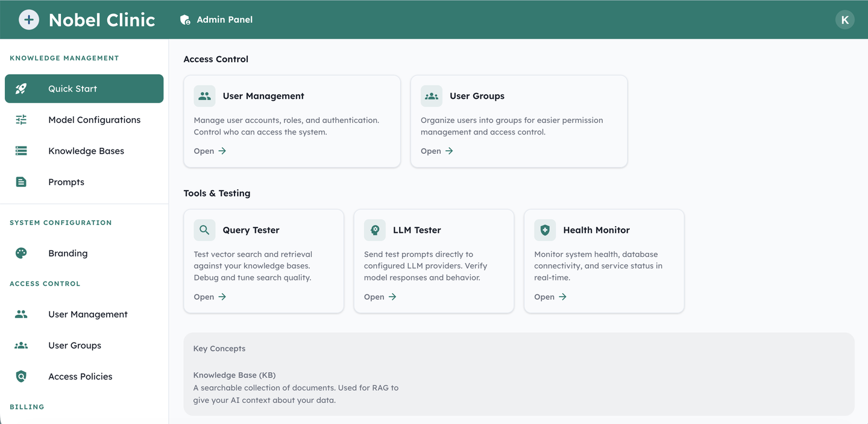Click the KNOWLEDGE MANAGEMENT sidebar header
The image size is (868, 424).
point(64,58)
